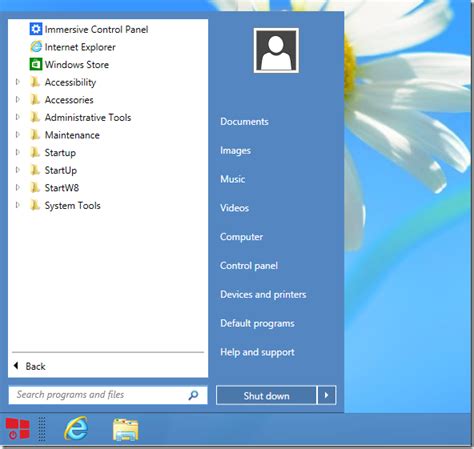Expand the System Tools folder arrow
The height and width of the screenshot is (449, 474).
(x=18, y=205)
